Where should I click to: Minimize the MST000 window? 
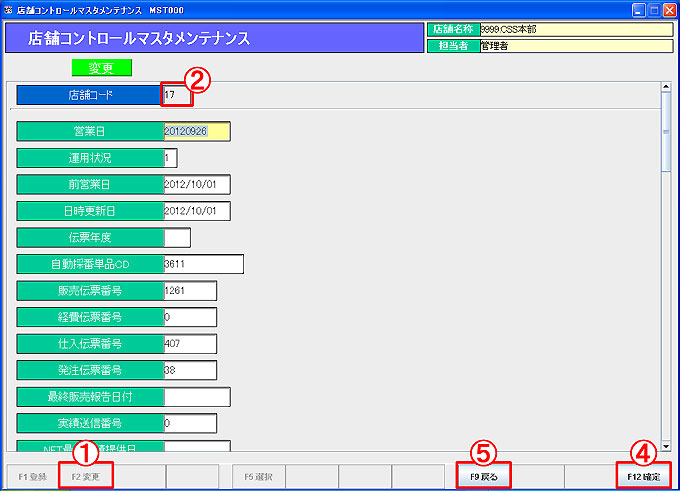point(638,10)
